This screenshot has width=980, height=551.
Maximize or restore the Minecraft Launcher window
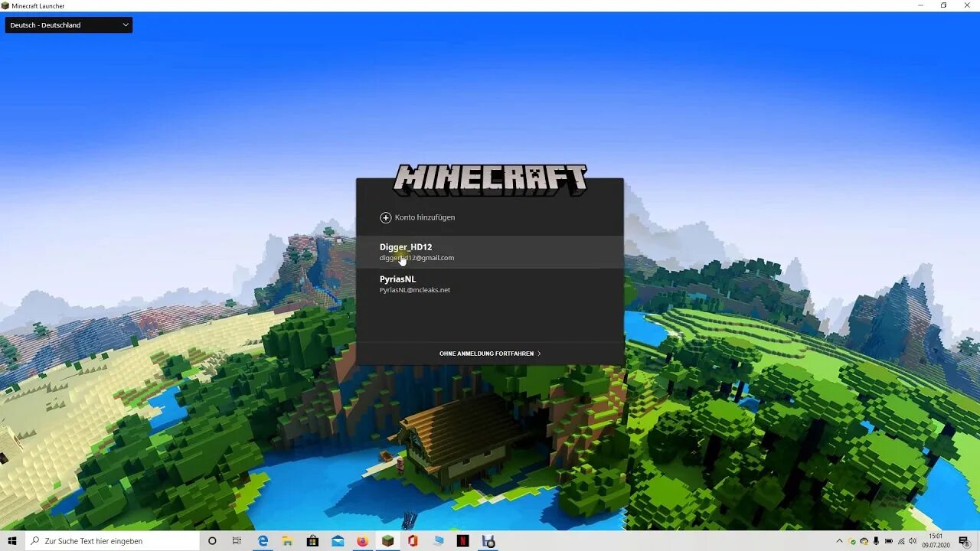tap(944, 5)
